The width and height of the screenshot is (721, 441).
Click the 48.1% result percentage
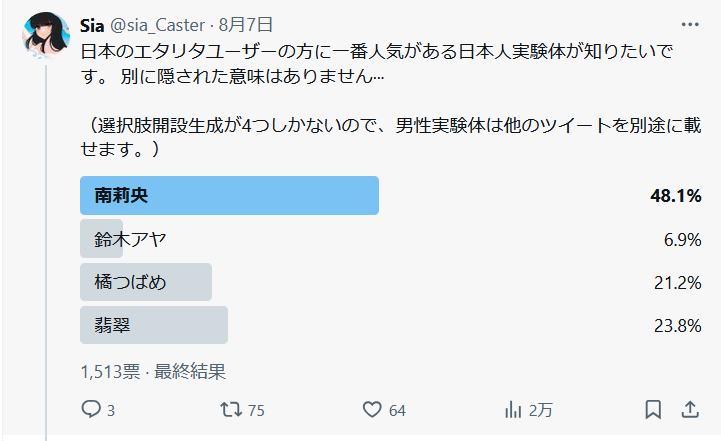(675, 196)
